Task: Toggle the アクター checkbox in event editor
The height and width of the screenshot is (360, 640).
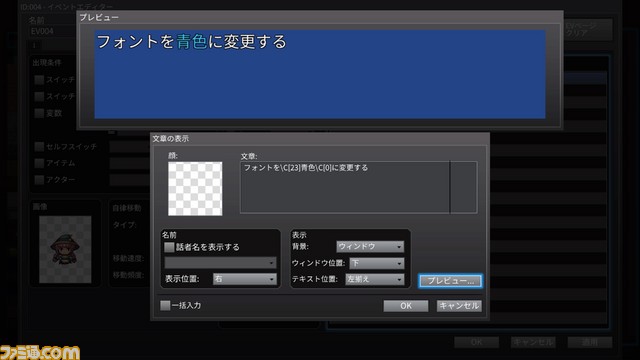Action: [x=39, y=180]
